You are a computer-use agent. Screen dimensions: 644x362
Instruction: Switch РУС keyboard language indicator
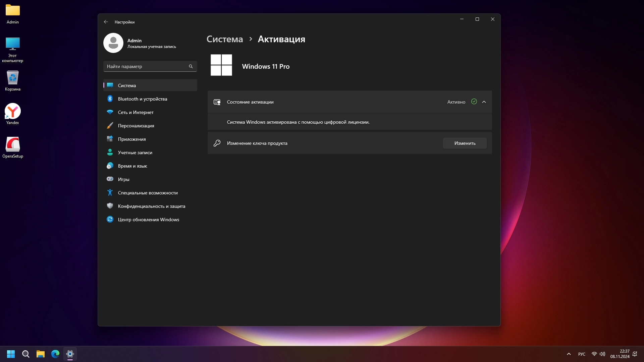[x=582, y=354]
